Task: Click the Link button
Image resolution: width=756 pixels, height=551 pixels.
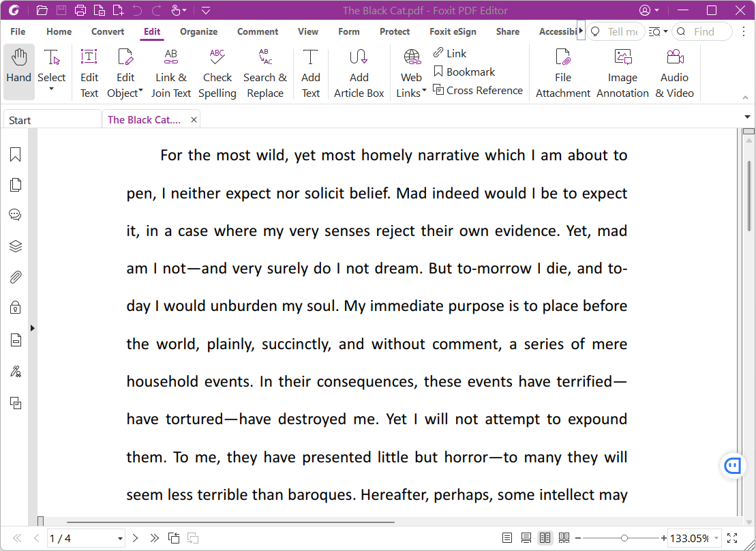Action: pos(450,53)
